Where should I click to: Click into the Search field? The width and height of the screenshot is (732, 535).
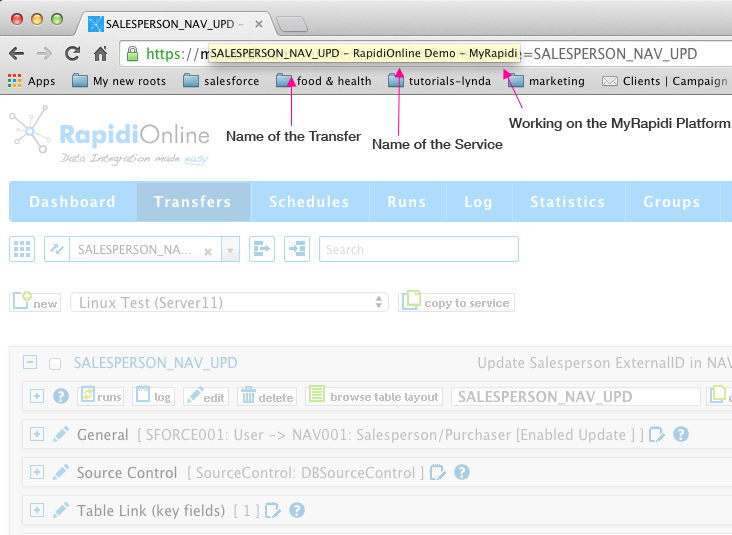coord(419,249)
